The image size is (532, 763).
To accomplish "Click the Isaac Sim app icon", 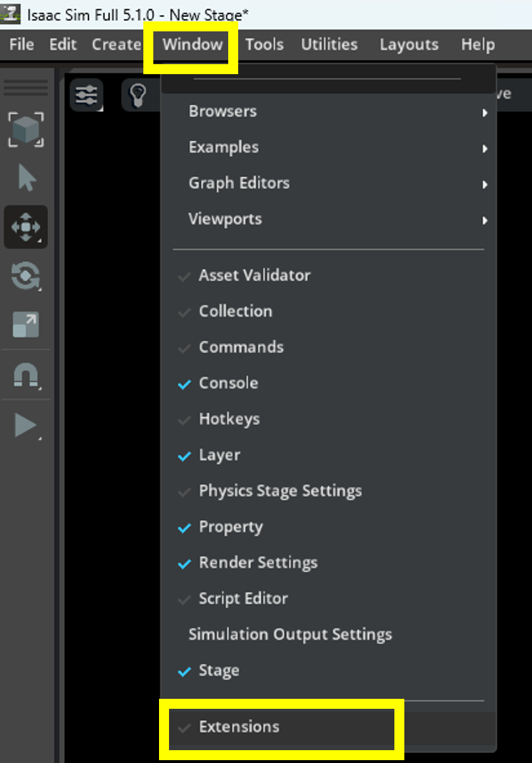I will pyautogui.click(x=10, y=14).
